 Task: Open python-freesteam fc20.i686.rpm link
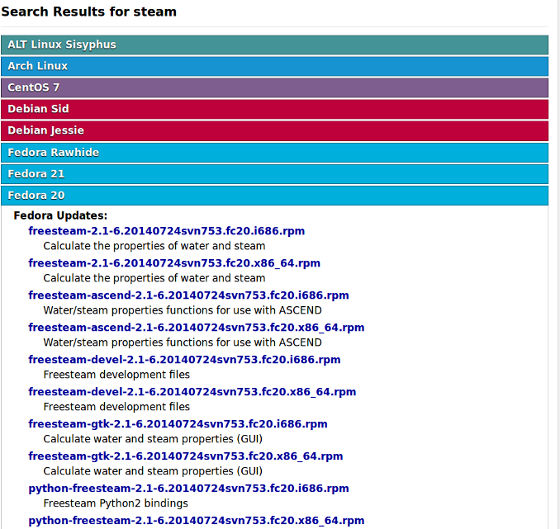[189, 488]
